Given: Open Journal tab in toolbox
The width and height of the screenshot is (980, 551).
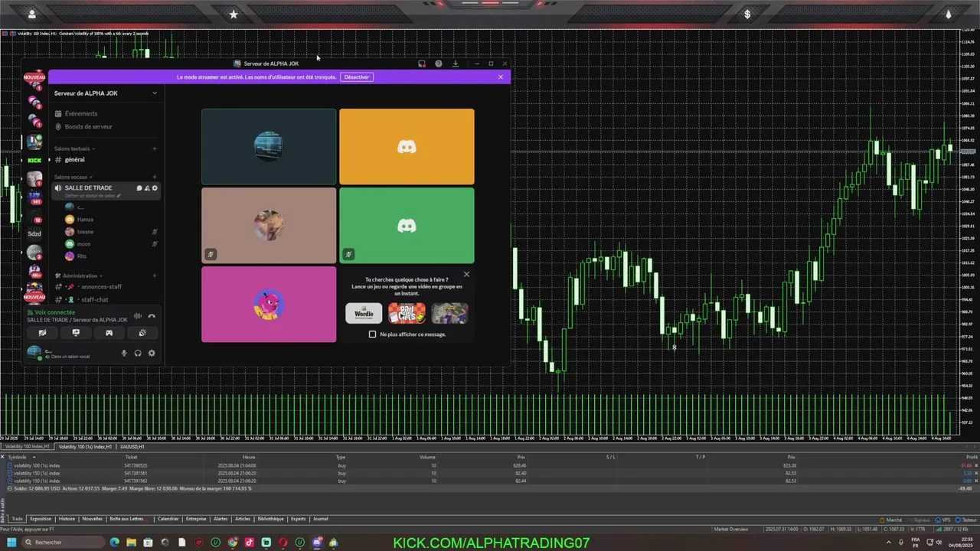Looking at the screenshot, I should [x=321, y=519].
